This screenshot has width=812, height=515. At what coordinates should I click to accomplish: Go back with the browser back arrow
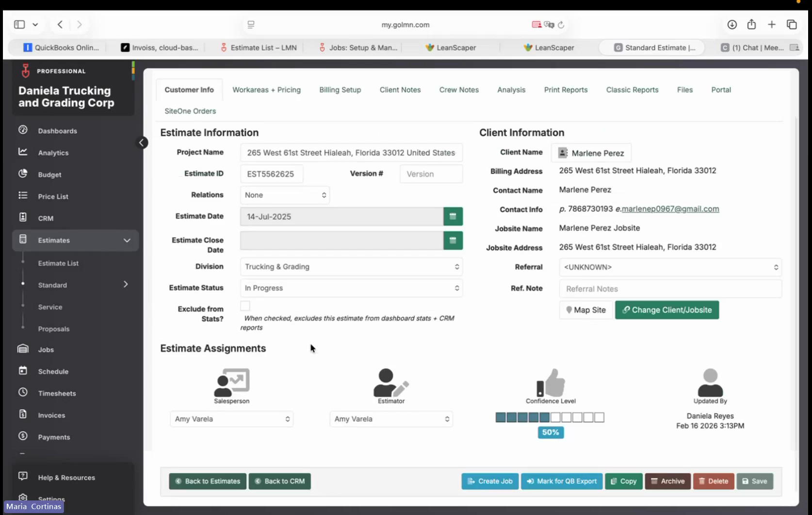pos(60,24)
